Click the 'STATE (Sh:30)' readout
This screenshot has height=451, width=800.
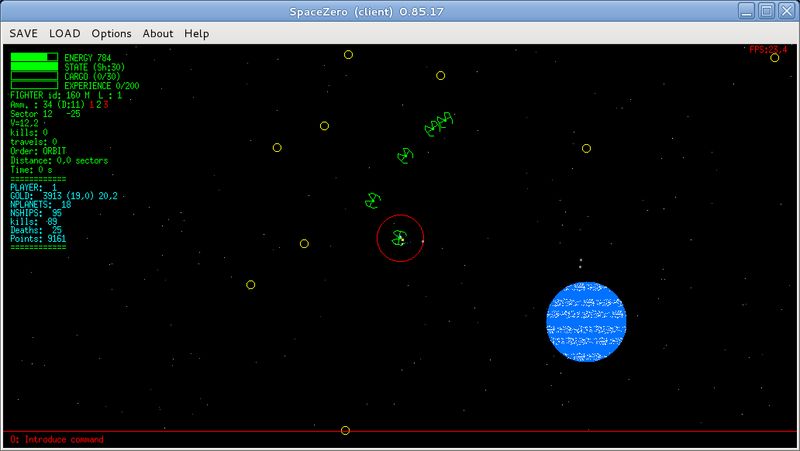94,67
